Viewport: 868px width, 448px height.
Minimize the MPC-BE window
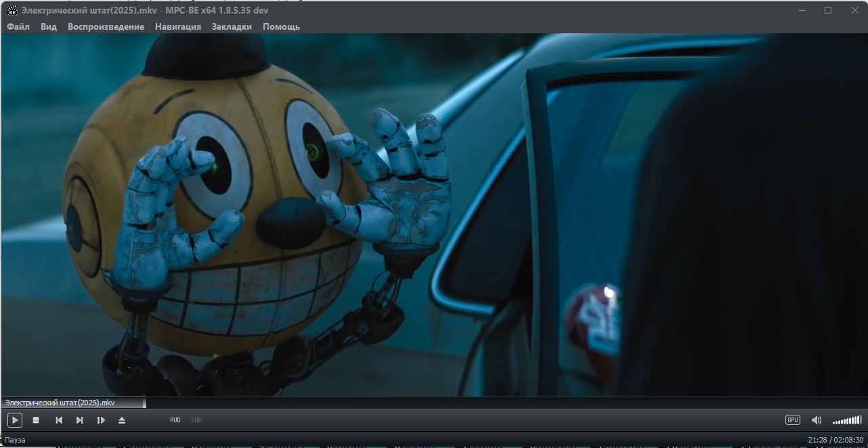pyautogui.click(x=802, y=10)
